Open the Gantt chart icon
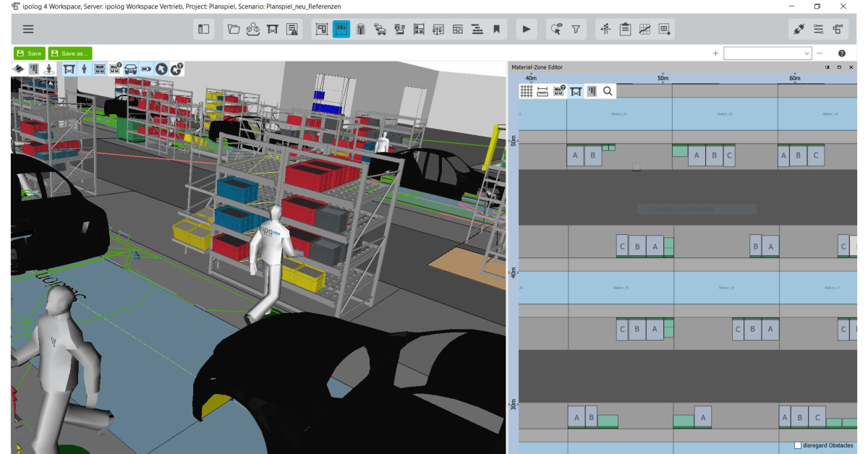Image resolution: width=868 pixels, height=454 pixels. [x=477, y=30]
